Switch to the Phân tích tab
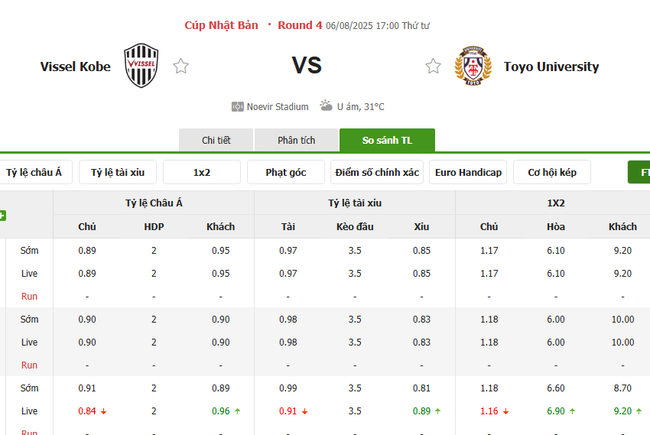 point(296,141)
